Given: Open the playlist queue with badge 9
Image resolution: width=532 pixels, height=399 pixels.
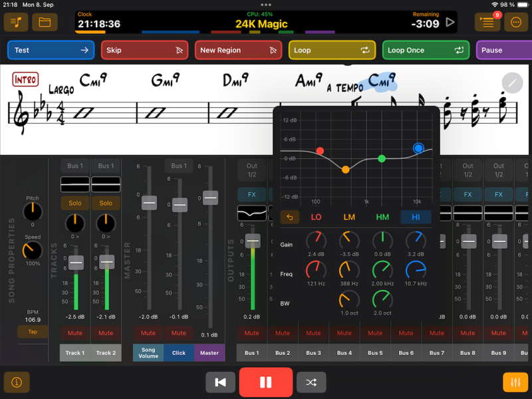Looking at the screenshot, I should (487, 22).
